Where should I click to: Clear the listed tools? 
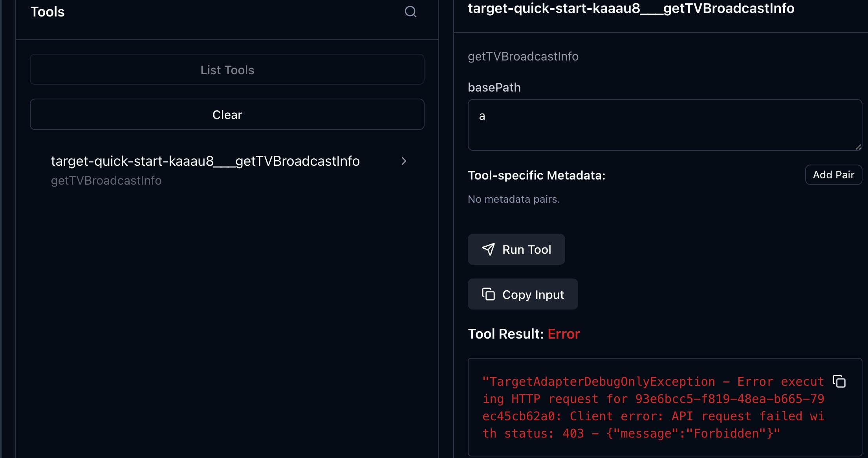(227, 114)
